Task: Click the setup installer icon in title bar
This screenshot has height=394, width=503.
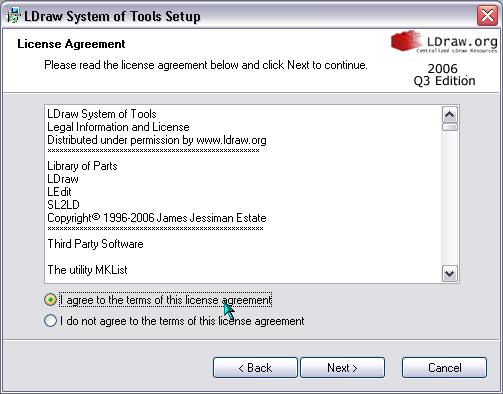Action: (13, 16)
